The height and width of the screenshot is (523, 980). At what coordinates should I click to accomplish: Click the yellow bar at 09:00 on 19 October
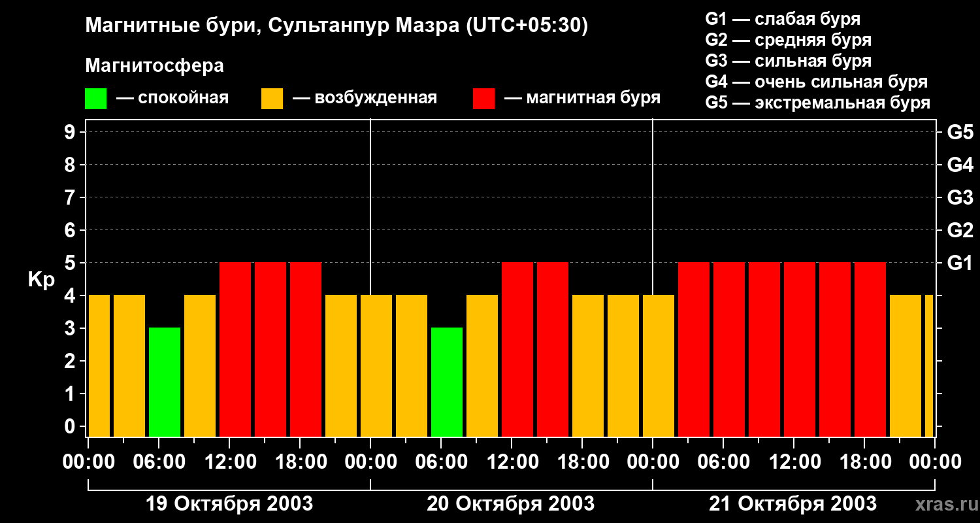[x=200, y=365]
